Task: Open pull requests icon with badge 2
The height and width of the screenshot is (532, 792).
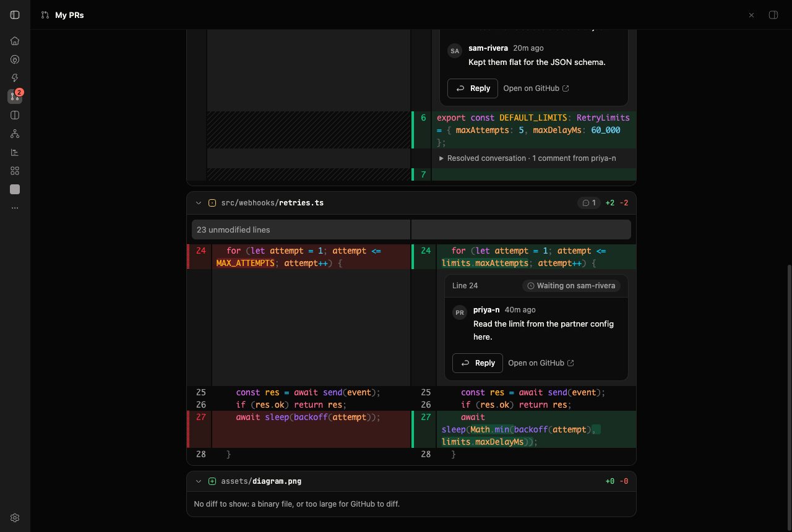Action: pyautogui.click(x=15, y=96)
